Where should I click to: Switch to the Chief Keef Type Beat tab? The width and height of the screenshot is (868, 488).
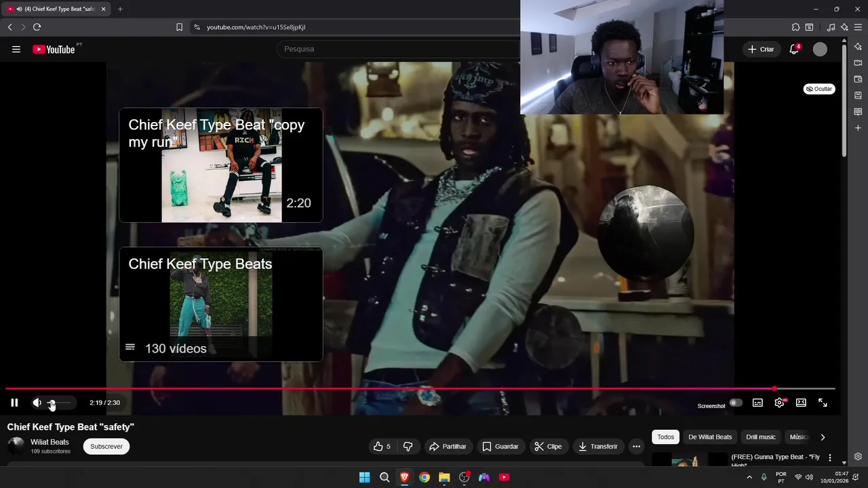(56, 9)
